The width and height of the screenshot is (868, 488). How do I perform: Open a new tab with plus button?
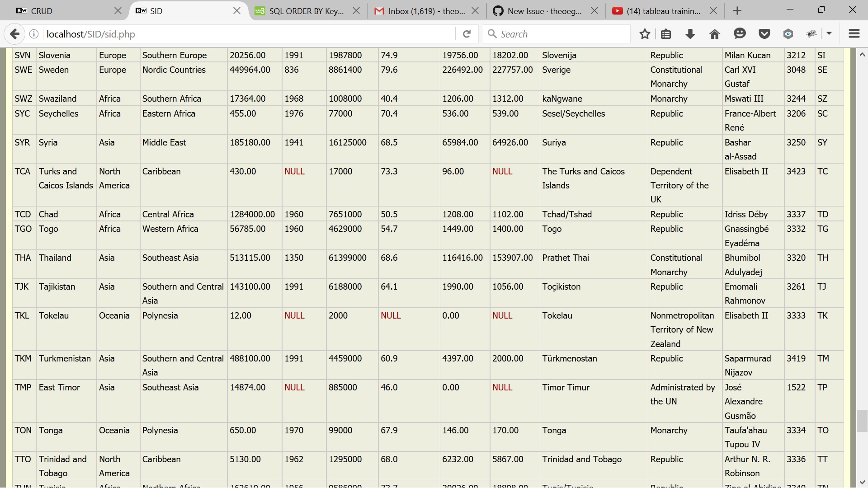[737, 11]
